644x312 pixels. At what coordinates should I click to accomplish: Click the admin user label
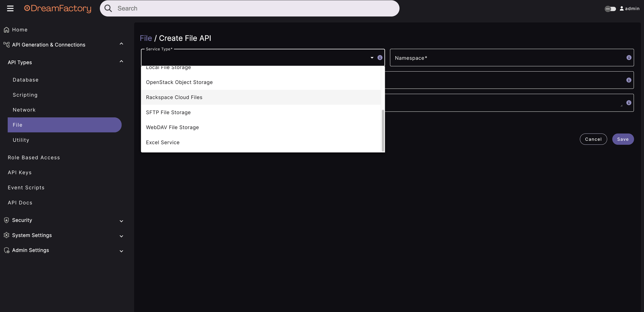click(632, 9)
